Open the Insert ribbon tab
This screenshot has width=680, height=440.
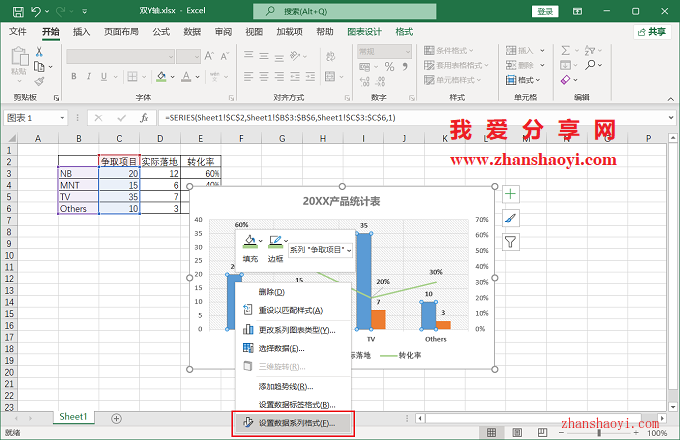pos(81,32)
